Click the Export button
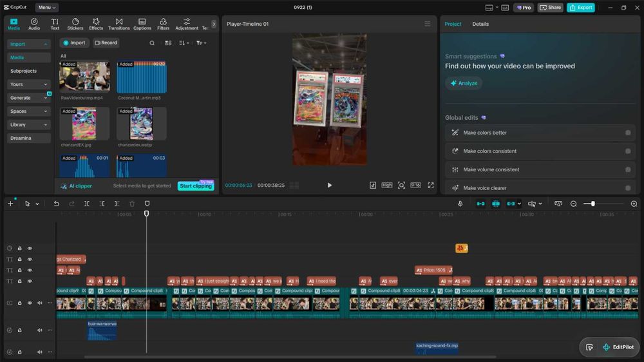Screen dimensions: 644x362 pos(581,7)
